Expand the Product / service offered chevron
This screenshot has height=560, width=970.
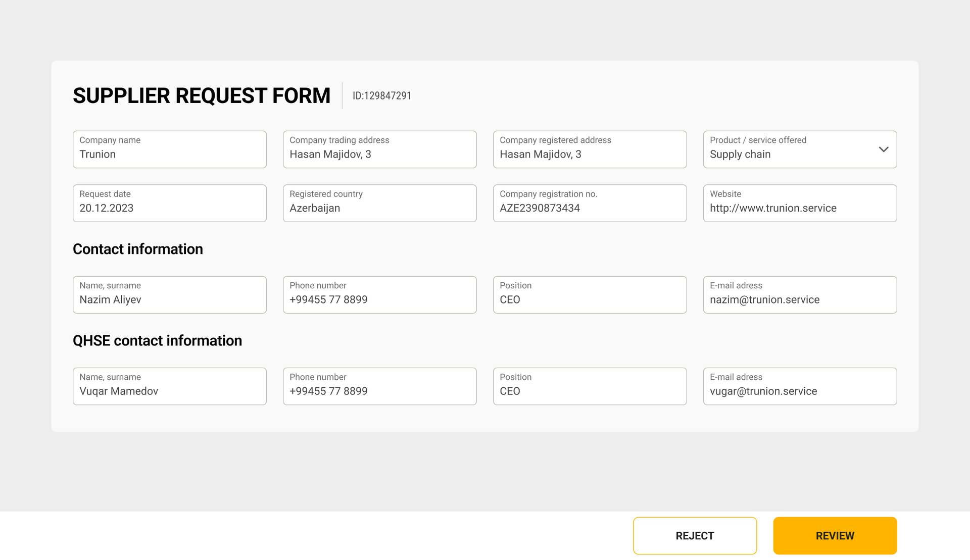pos(883,149)
